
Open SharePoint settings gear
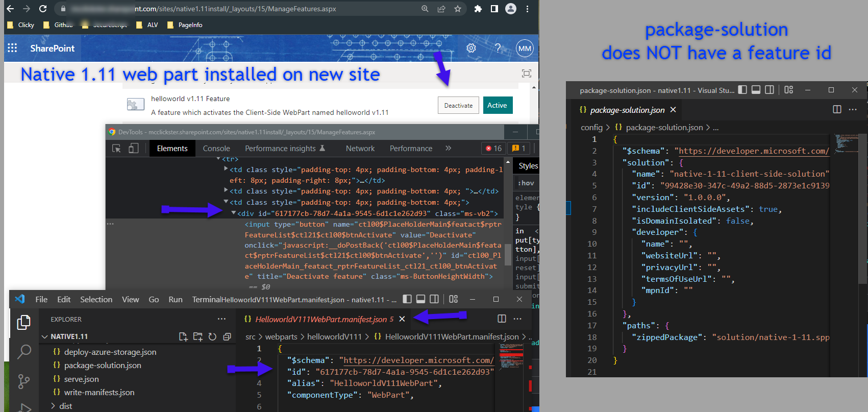[x=472, y=48]
